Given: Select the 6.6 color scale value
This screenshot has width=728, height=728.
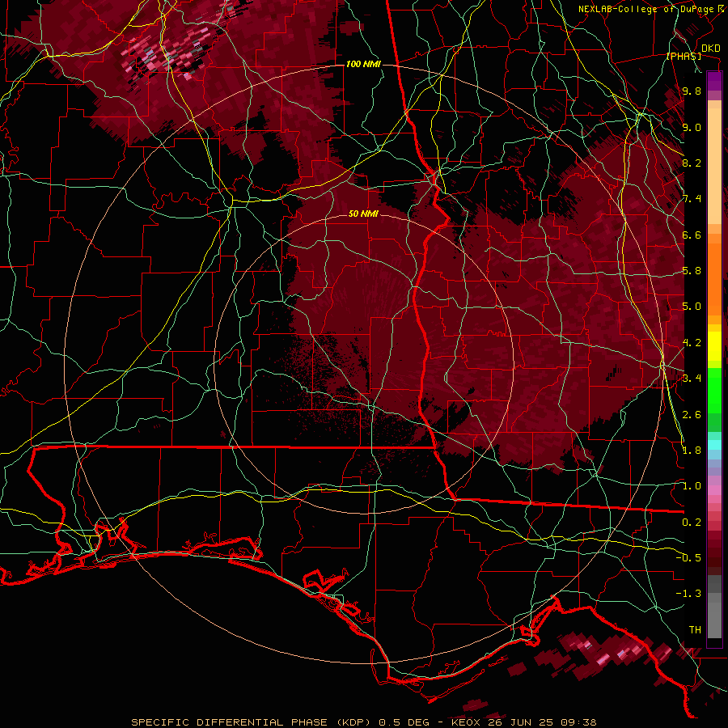Looking at the screenshot, I should click(x=692, y=235).
